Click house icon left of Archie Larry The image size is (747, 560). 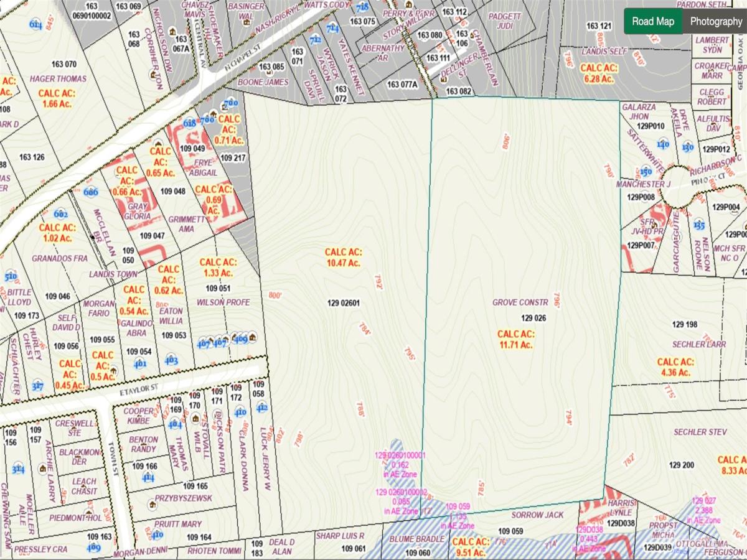coord(43,468)
